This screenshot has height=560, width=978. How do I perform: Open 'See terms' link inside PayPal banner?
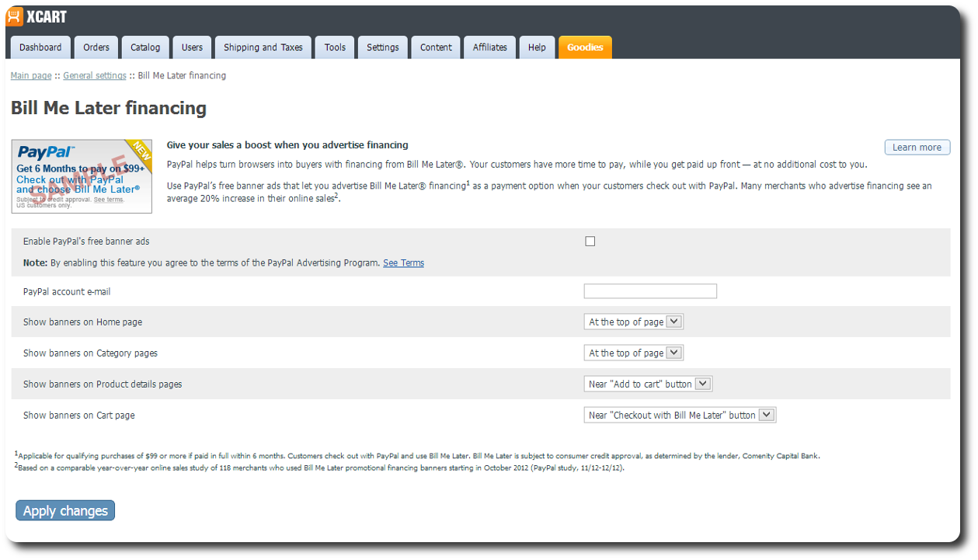coord(108,200)
